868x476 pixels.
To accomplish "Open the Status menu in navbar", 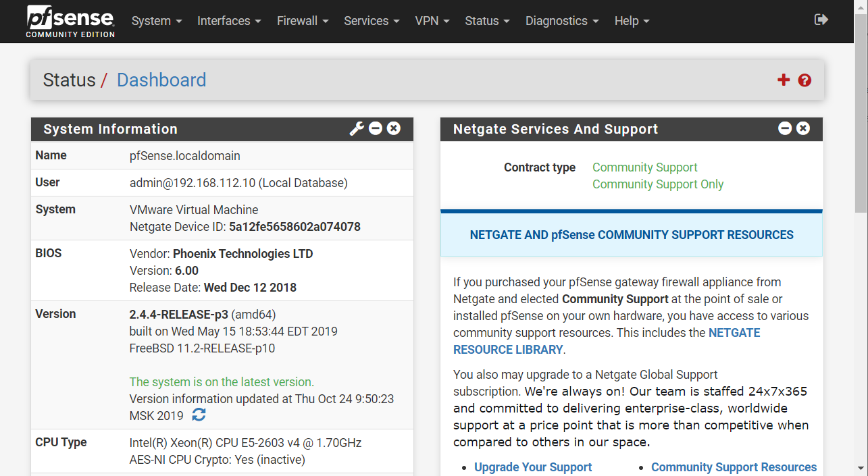I will coord(488,21).
